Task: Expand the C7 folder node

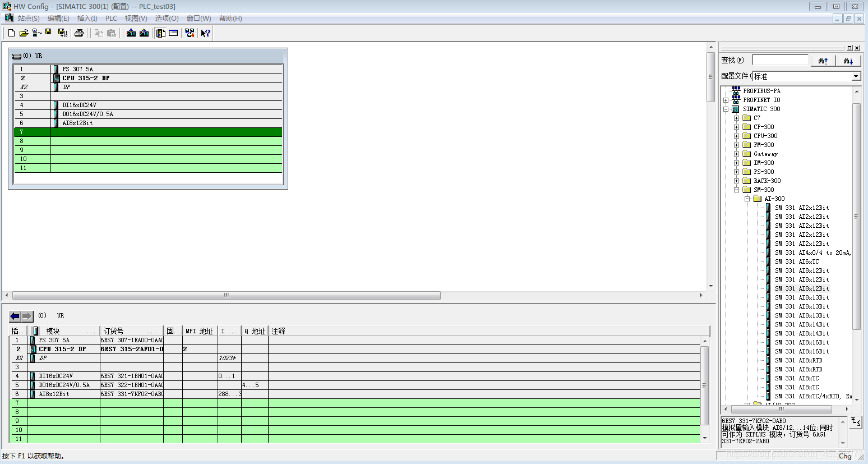Action: tap(737, 118)
